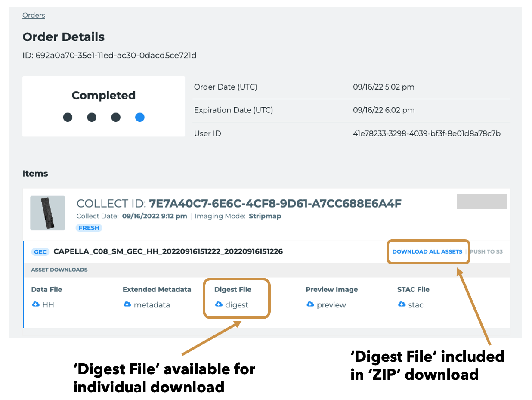Click the stac file download icon
Viewport: 532px width, 400px height.
tap(402, 304)
